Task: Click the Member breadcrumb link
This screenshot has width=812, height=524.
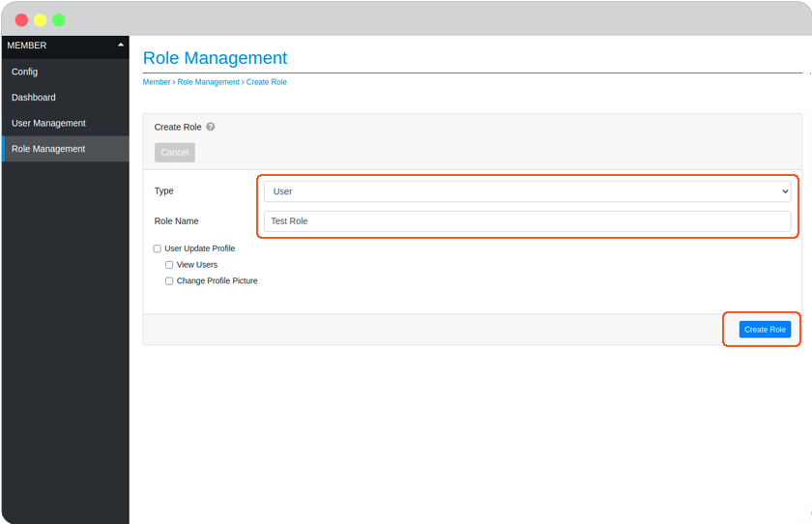Action: click(157, 82)
